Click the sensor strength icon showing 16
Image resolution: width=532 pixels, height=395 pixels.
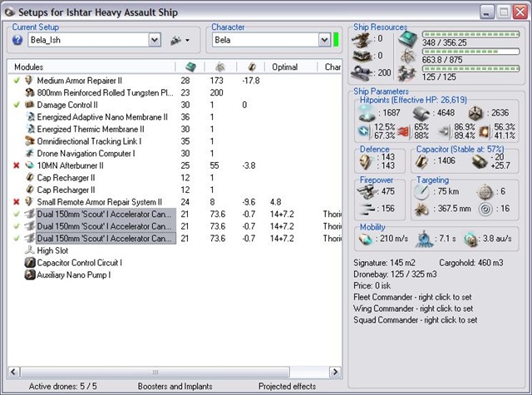click(x=485, y=209)
